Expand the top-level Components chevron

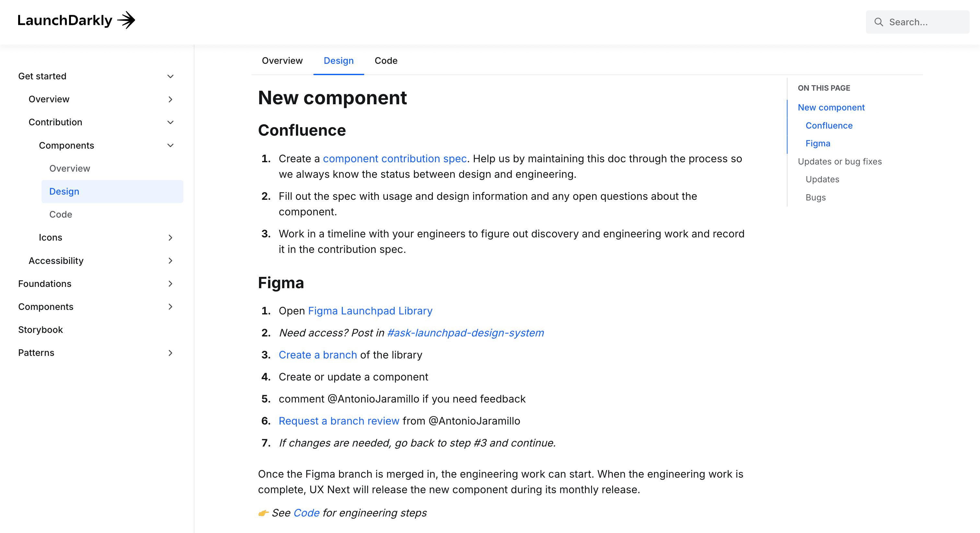click(x=170, y=306)
